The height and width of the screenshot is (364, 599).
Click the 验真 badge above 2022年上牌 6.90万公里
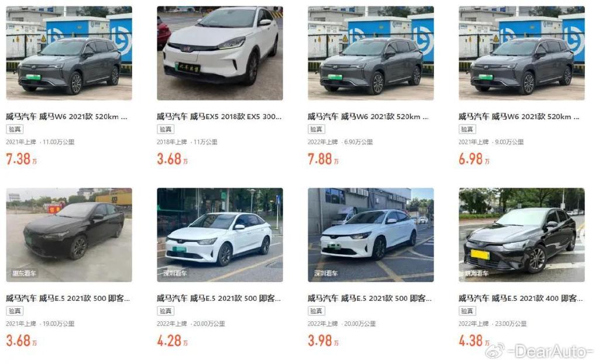point(316,129)
